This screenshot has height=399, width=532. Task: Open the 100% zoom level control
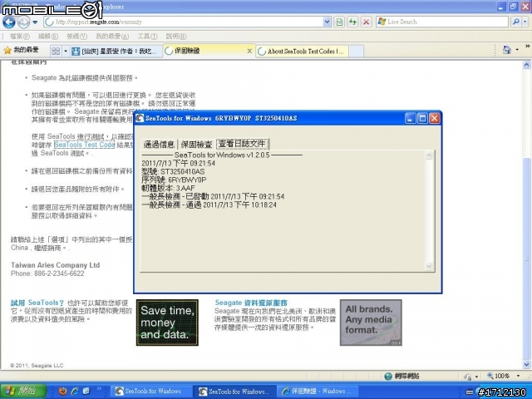pyautogui.click(x=499, y=376)
